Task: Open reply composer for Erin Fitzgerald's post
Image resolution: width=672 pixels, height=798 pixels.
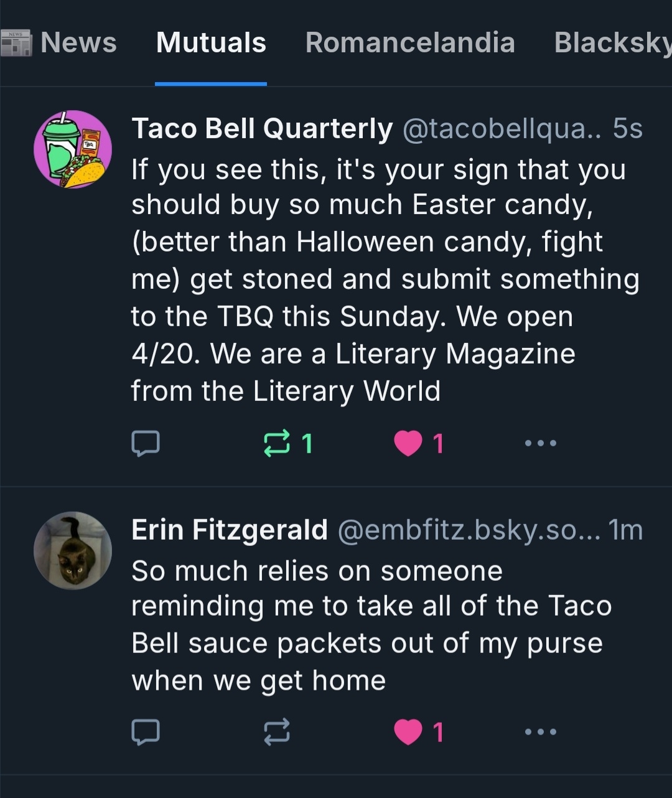Action: point(146,731)
